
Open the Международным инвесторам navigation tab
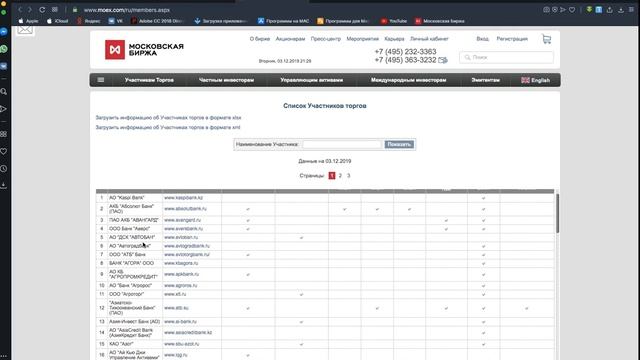click(408, 80)
